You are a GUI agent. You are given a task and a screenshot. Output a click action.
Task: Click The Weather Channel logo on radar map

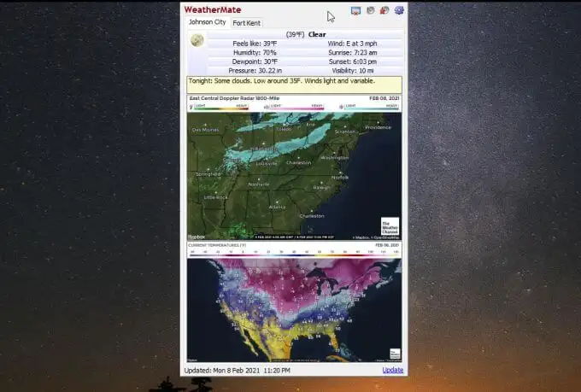(x=390, y=226)
